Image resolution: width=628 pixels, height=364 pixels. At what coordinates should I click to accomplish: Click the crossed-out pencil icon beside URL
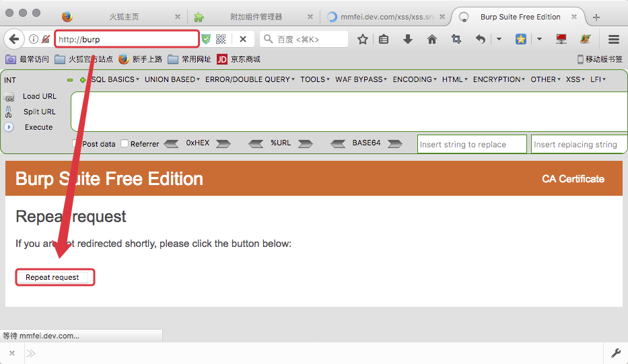pyautogui.click(x=46, y=39)
